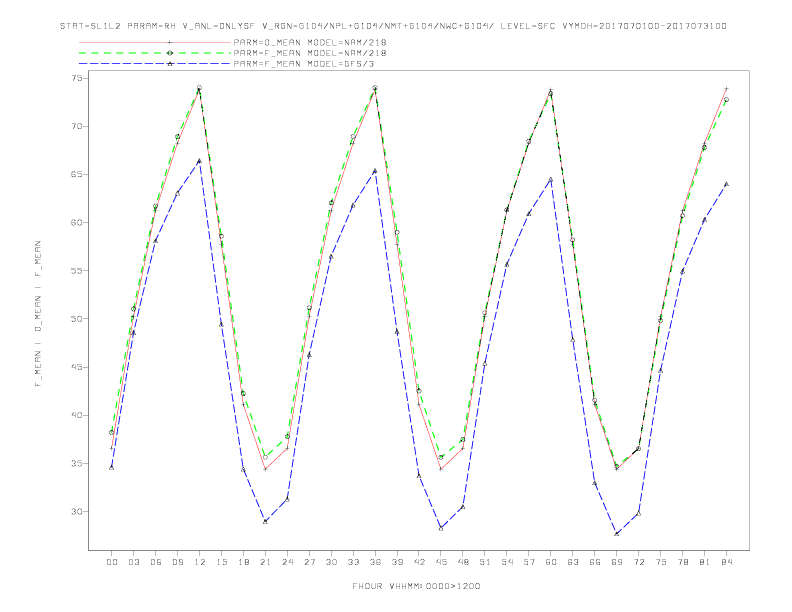Click the chart title line starting STAT=SL1L2
This screenshot has height=612, width=792.
coord(393,26)
